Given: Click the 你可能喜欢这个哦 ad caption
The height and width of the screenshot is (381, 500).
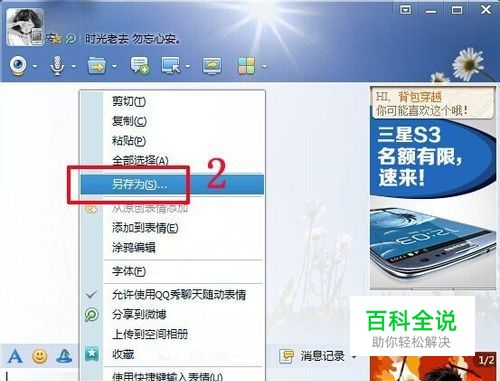Looking at the screenshot, I should tap(422, 110).
